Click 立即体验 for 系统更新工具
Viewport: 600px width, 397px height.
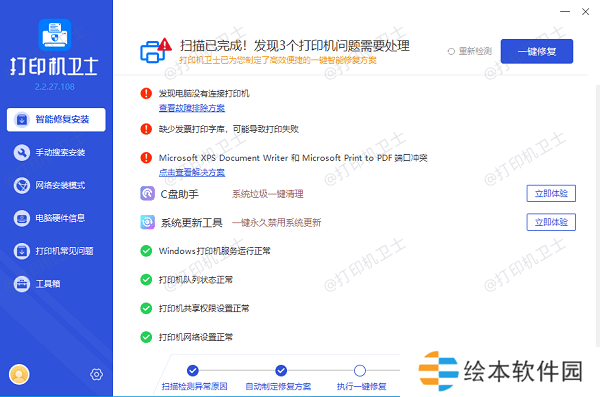551,222
